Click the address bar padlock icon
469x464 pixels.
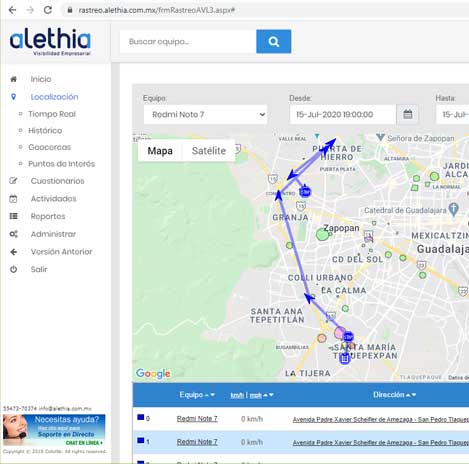tap(70, 10)
